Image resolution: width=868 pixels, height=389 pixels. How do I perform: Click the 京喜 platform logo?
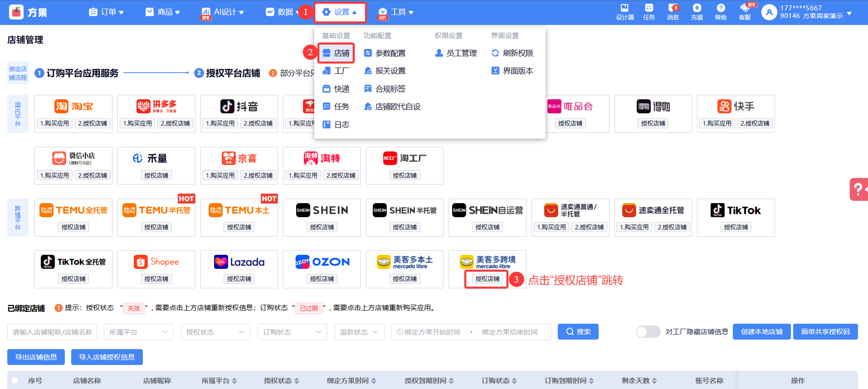coord(239,158)
